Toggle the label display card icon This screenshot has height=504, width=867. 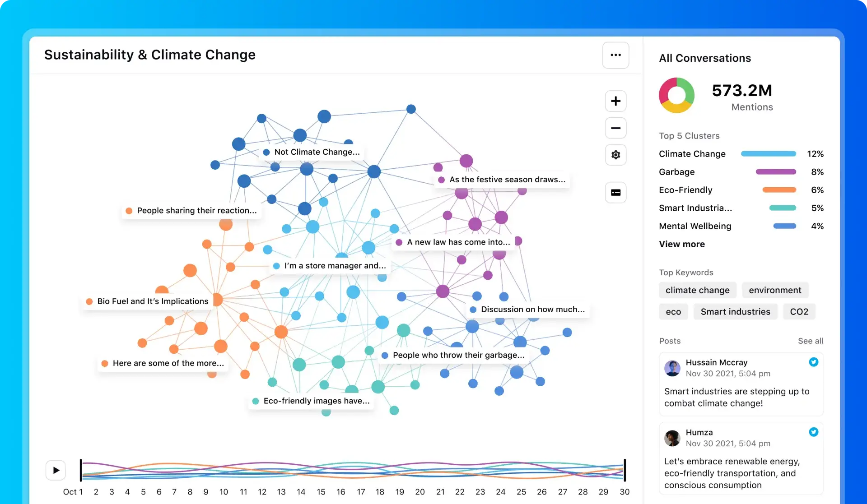tap(615, 193)
